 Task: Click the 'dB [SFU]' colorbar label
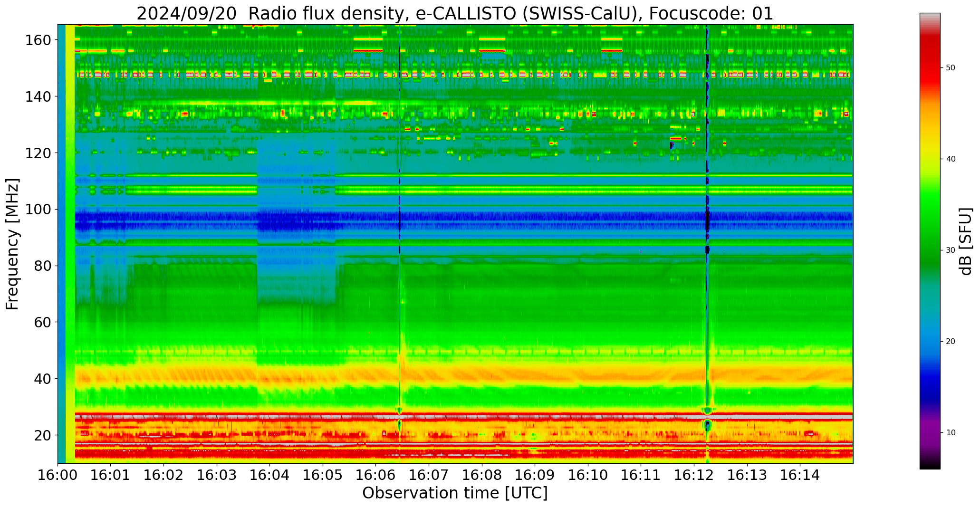click(966, 241)
